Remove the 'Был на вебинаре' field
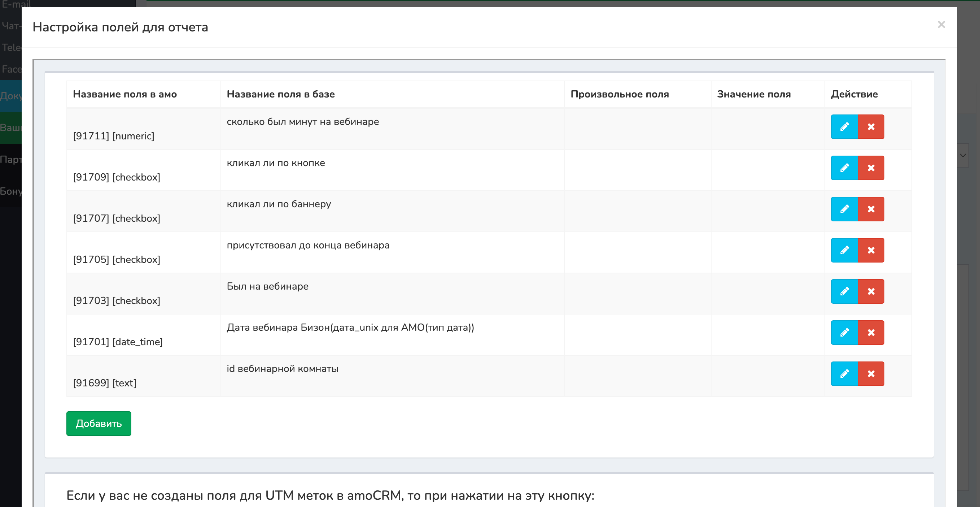 [871, 291]
